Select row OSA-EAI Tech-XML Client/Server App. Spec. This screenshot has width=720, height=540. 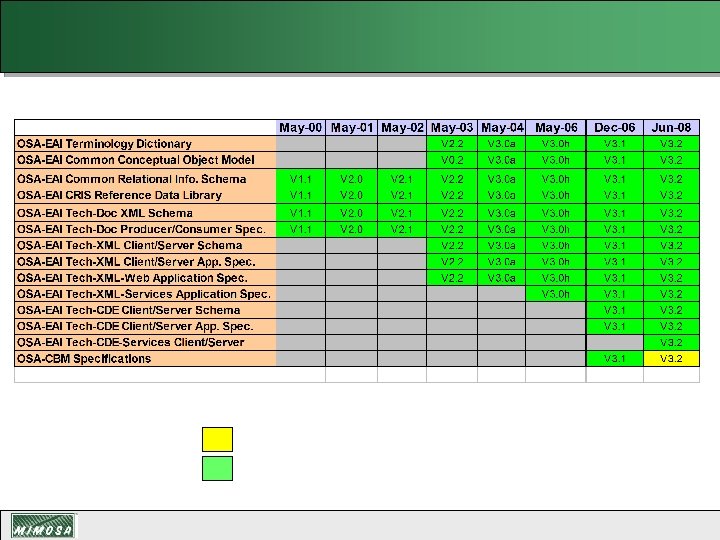tap(357, 262)
